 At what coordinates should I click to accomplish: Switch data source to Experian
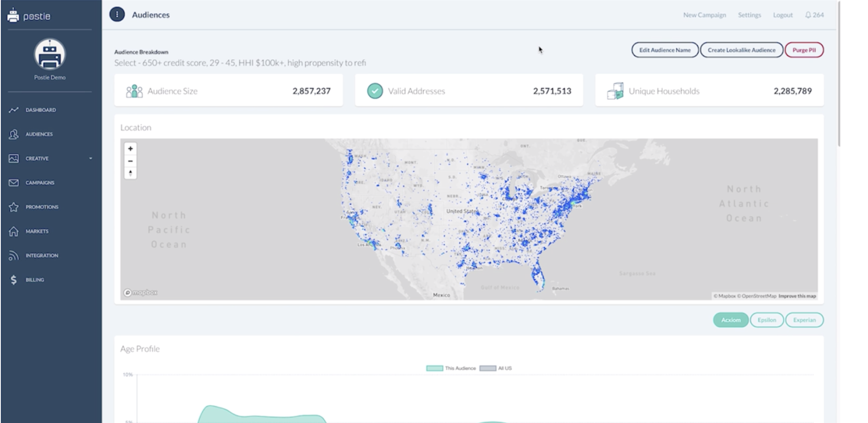tap(804, 320)
